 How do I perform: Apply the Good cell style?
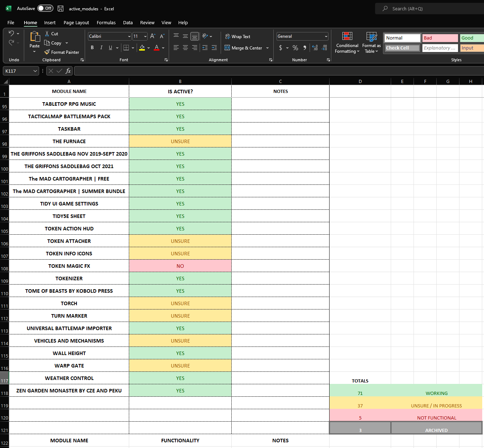(472, 38)
